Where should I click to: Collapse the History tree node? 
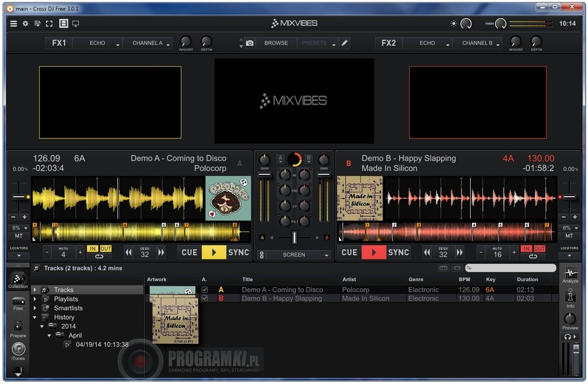(x=35, y=317)
